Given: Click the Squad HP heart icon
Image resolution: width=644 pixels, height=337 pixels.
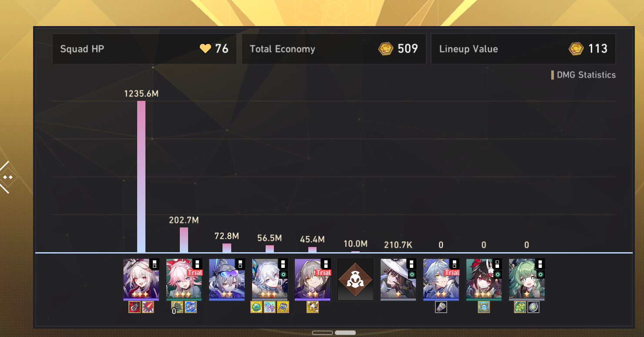Looking at the screenshot, I should [x=205, y=49].
